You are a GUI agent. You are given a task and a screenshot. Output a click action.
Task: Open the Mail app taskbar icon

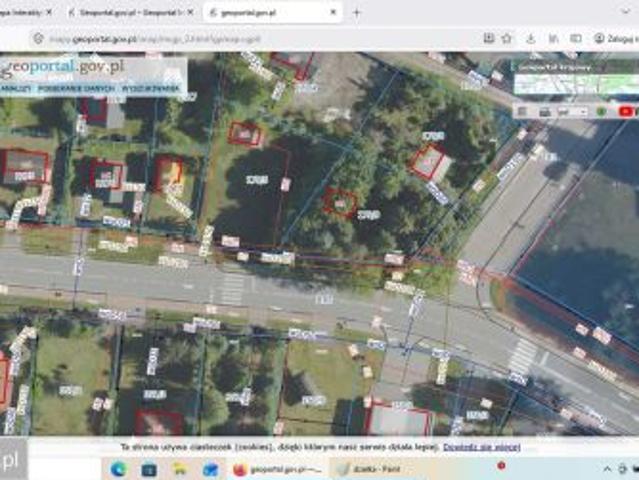(x=211, y=469)
